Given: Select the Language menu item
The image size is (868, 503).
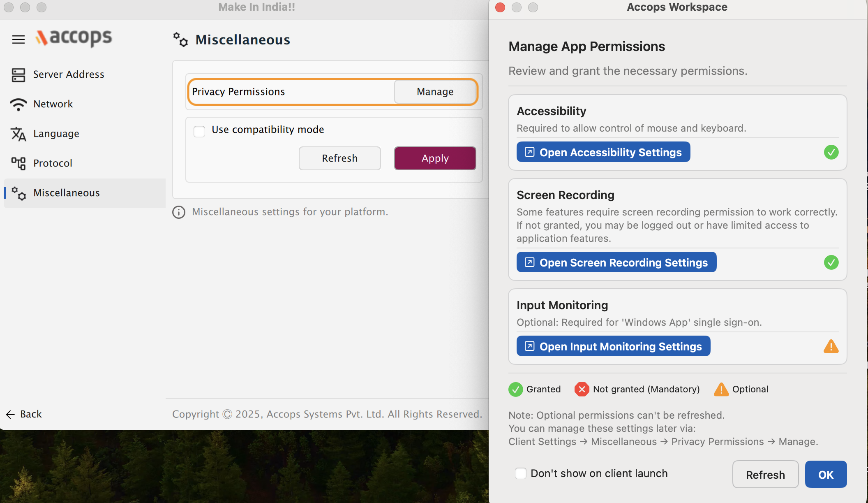Looking at the screenshot, I should coord(56,134).
